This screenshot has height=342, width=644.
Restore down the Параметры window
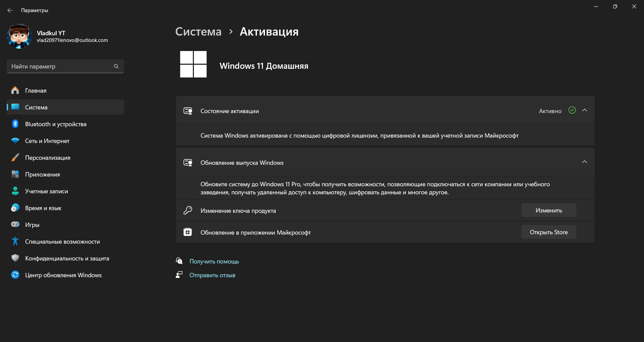pos(615,6)
